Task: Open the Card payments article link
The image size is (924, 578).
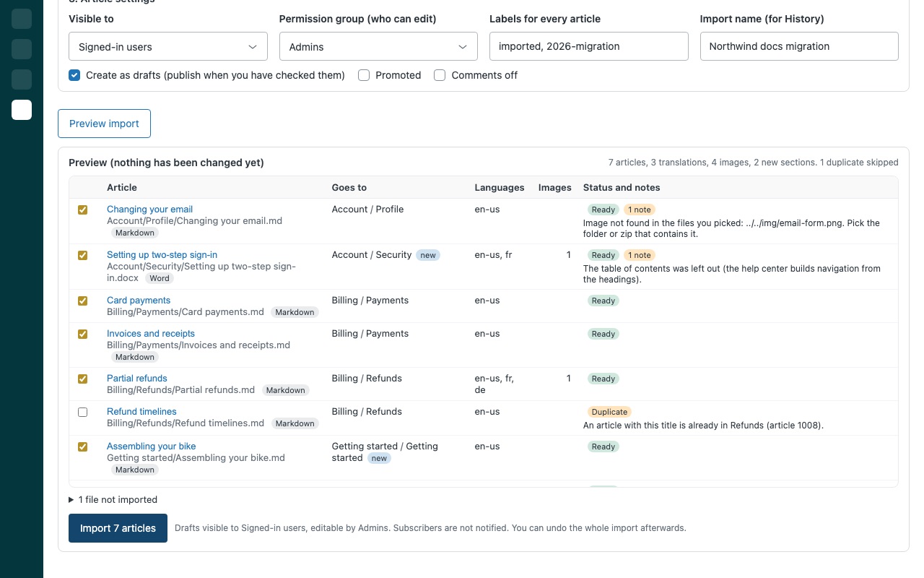Action: [x=139, y=300]
